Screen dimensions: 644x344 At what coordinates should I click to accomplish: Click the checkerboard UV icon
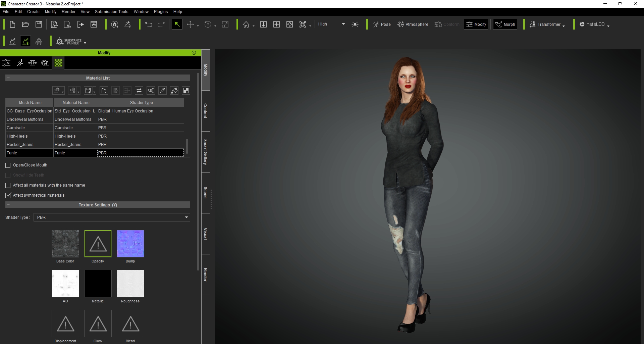(x=186, y=90)
